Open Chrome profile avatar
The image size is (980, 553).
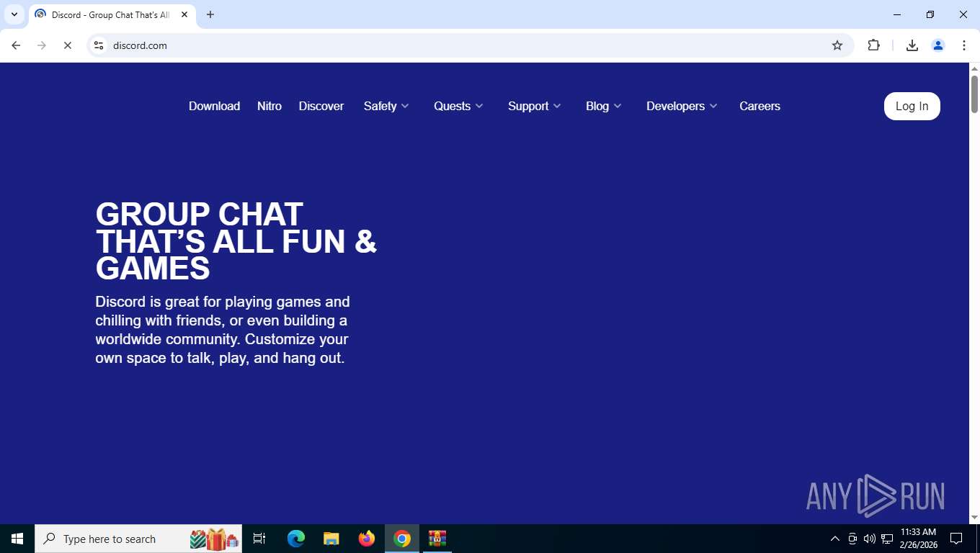(x=937, y=45)
